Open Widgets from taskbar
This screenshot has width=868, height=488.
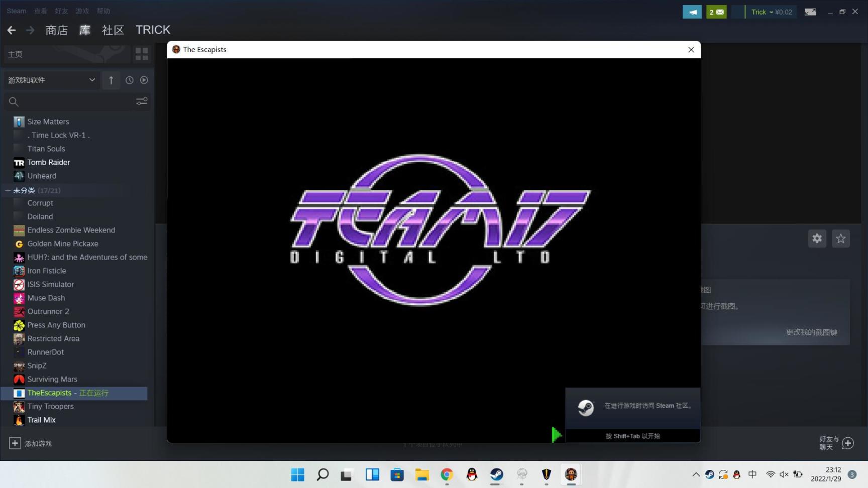[372, 474]
